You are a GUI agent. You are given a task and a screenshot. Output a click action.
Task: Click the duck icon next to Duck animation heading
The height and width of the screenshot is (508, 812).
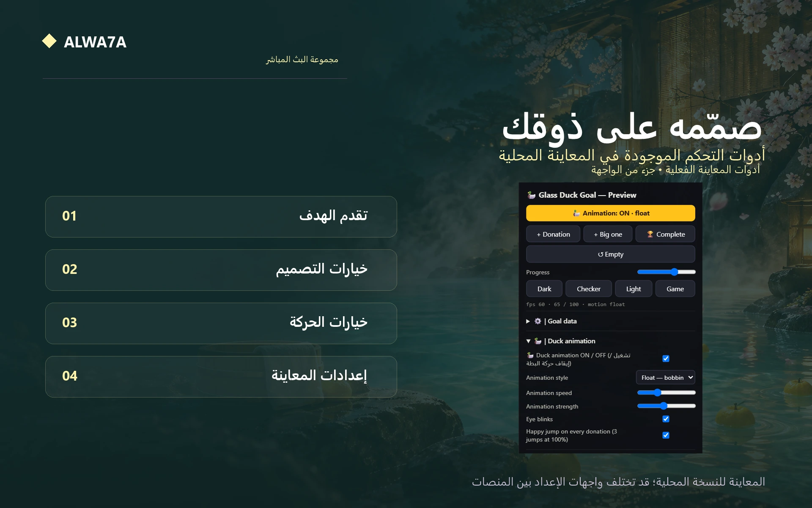[538, 341]
